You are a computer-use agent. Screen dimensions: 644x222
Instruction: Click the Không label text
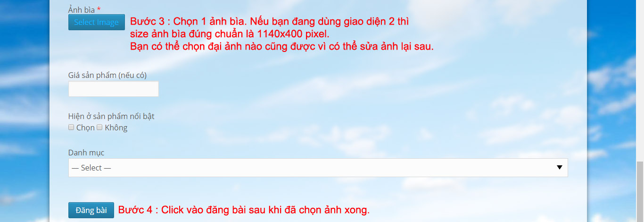pyautogui.click(x=116, y=128)
